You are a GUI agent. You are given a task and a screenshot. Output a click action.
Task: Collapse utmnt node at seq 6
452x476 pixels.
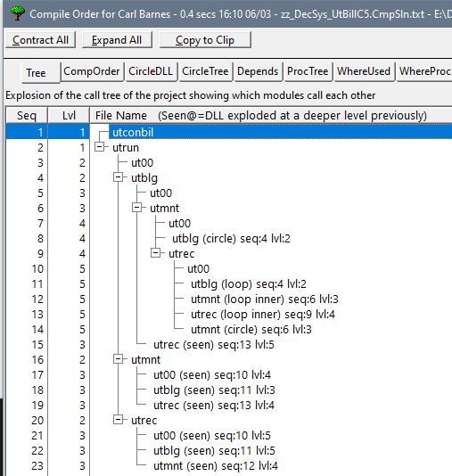pos(136,208)
